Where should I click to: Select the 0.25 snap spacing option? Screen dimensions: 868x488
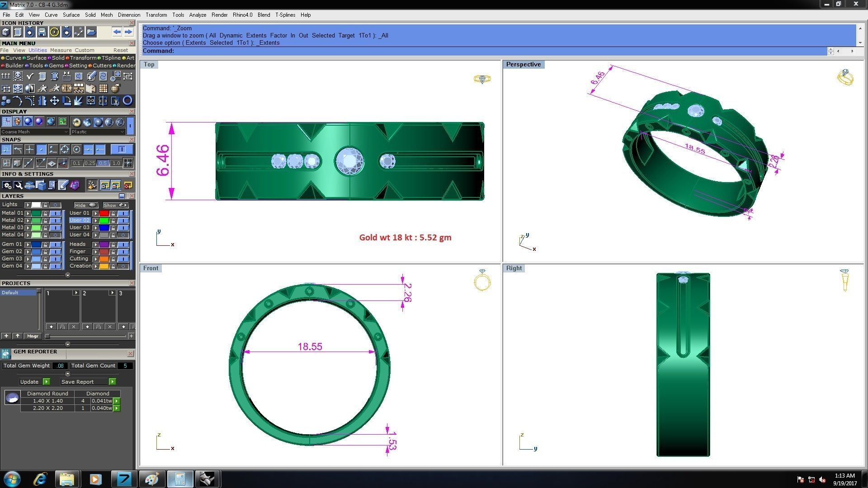pos(90,163)
